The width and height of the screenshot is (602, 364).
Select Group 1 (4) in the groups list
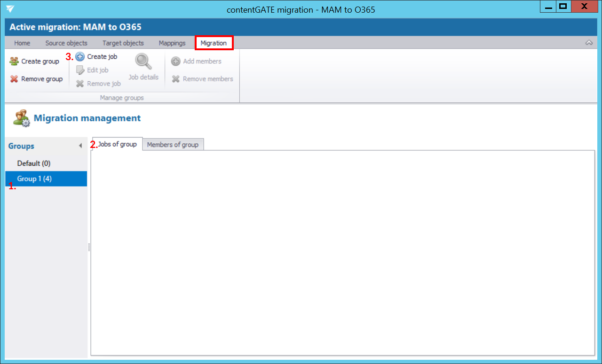pyautogui.click(x=34, y=179)
